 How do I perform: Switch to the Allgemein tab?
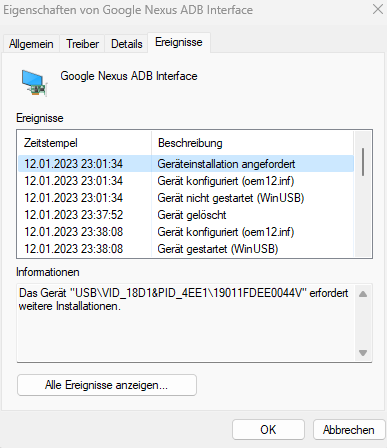(x=31, y=44)
